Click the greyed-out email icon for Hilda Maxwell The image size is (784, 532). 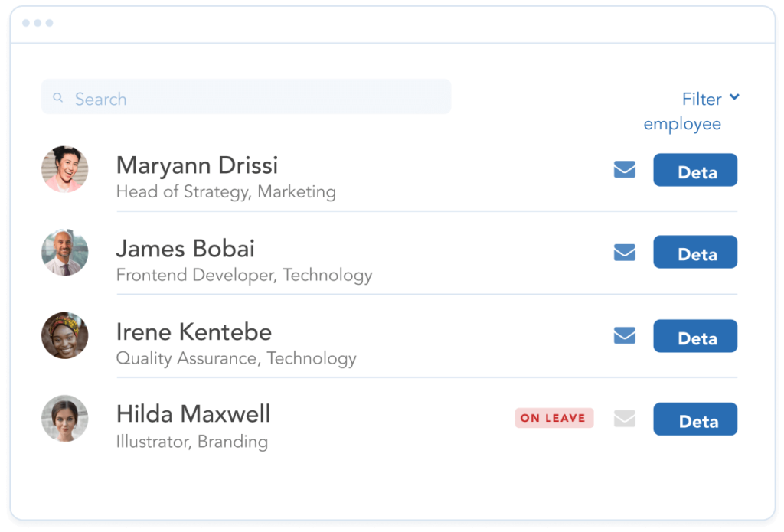click(x=625, y=419)
